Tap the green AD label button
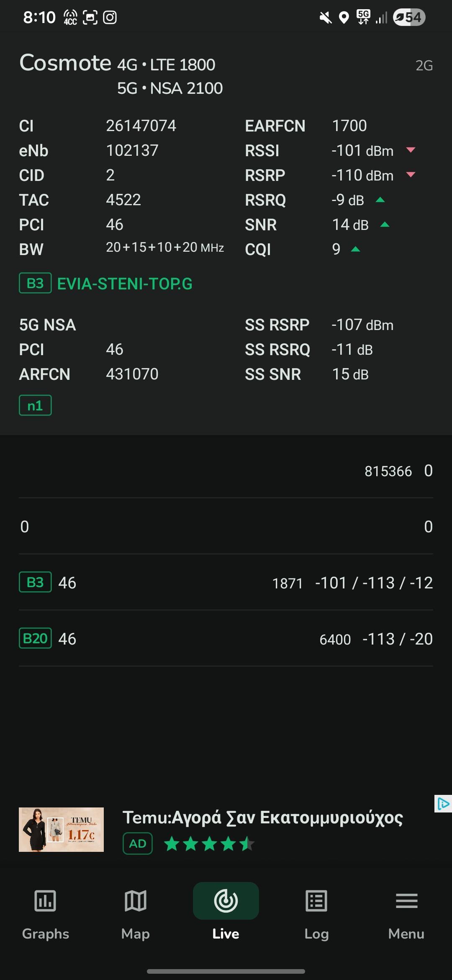This screenshot has height=980, width=452. (x=138, y=843)
